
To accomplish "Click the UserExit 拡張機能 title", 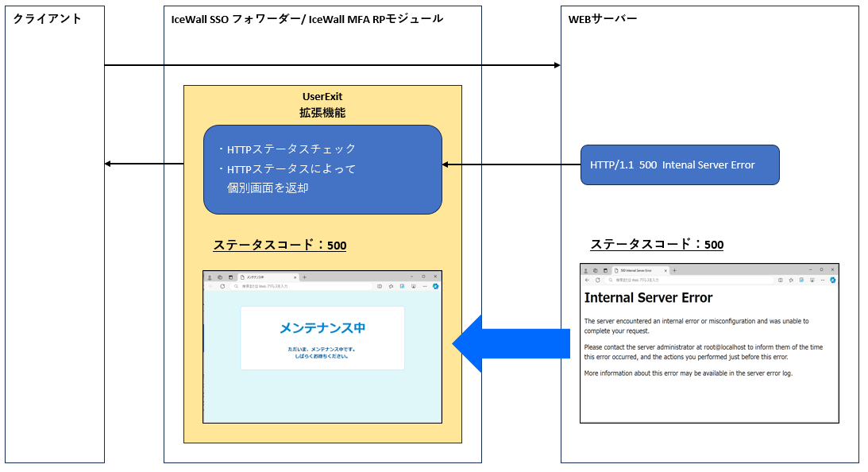I will click(x=322, y=105).
